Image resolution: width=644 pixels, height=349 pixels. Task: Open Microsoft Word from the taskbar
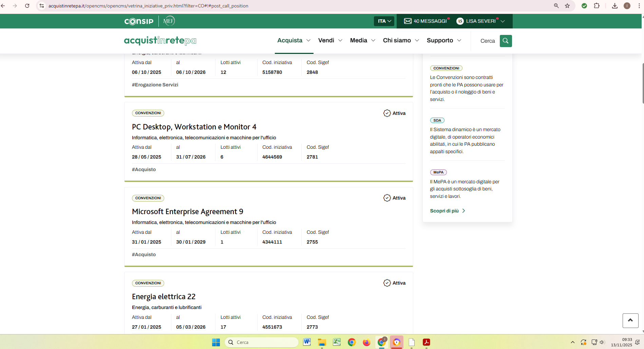click(x=307, y=342)
